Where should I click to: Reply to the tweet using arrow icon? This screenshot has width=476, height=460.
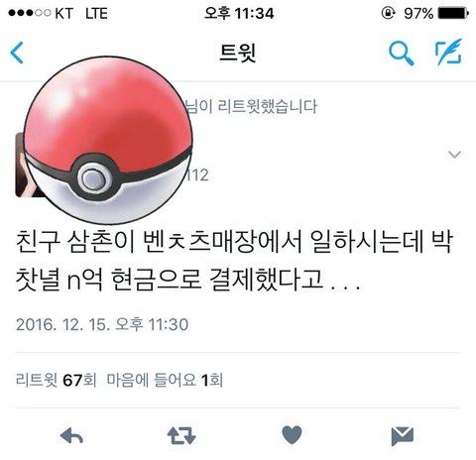coord(71,435)
